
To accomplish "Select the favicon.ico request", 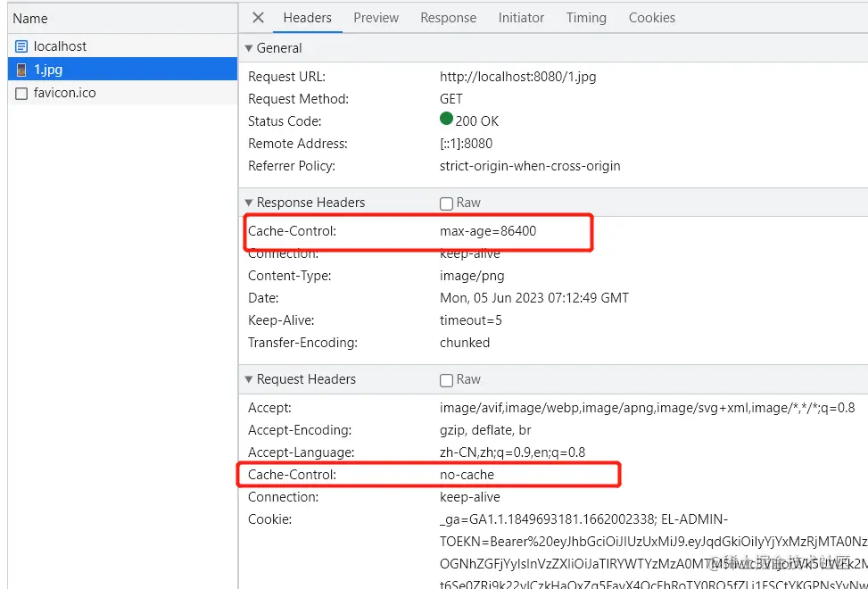I will [x=65, y=93].
